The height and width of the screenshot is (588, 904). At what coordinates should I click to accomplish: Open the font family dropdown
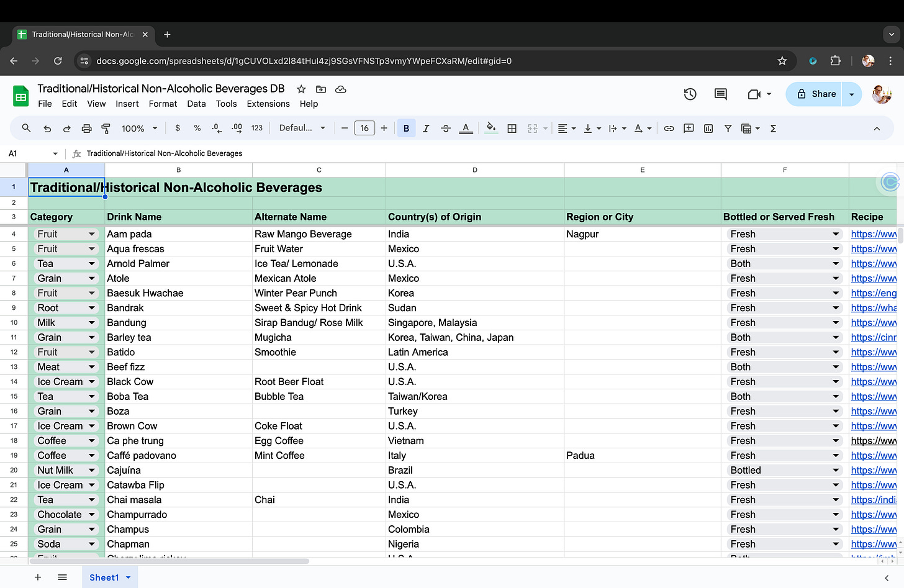(x=302, y=128)
